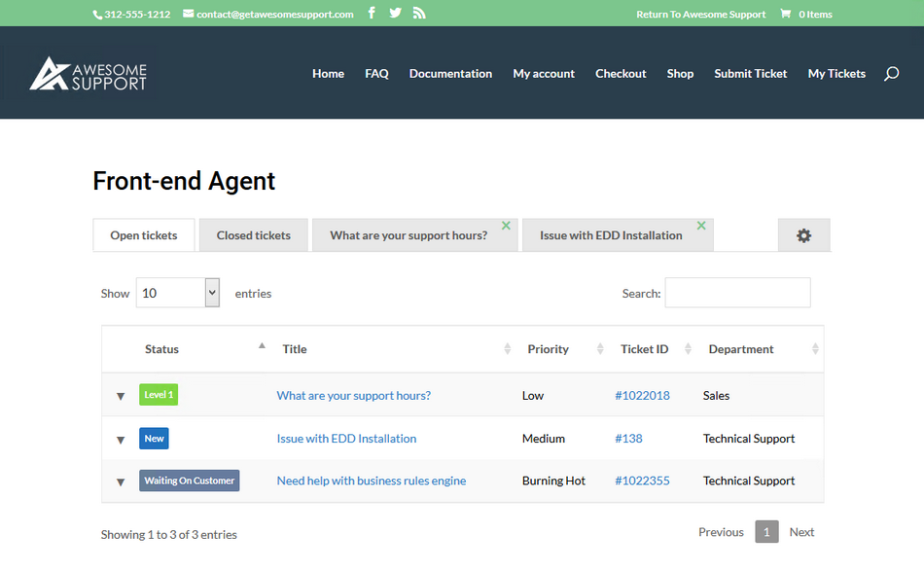The width and height of the screenshot is (924, 570).
Task: Open My account menu item
Action: coord(544,74)
